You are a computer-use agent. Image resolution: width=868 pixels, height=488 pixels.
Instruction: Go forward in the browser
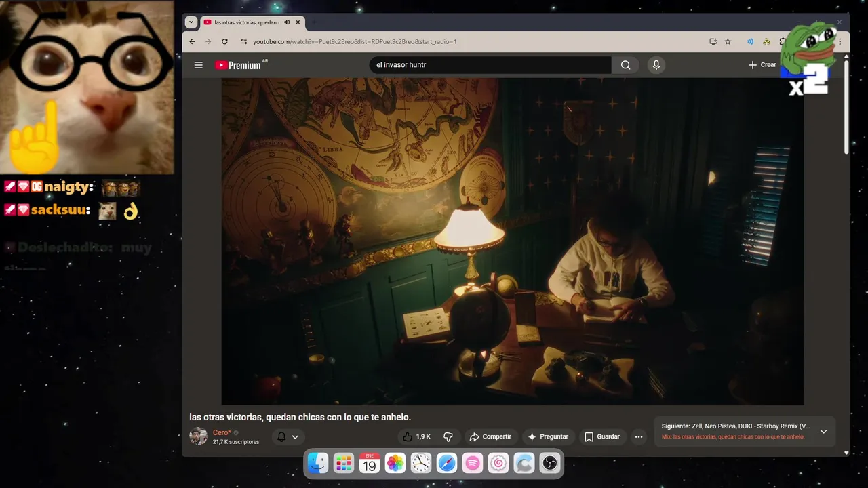coord(208,41)
